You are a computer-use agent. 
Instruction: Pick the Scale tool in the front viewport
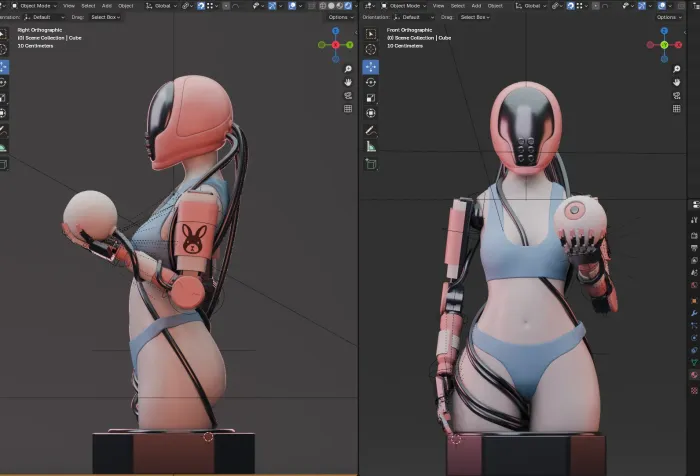point(370,98)
